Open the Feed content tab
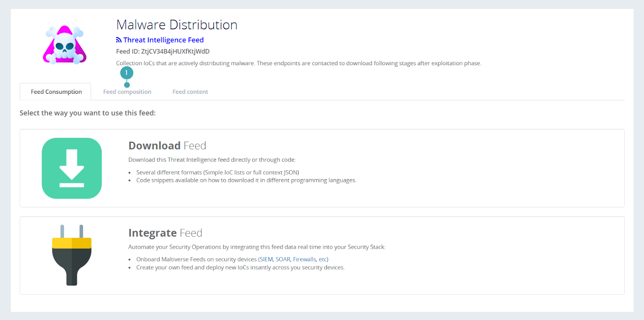The width and height of the screenshot is (644, 320). tap(190, 92)
